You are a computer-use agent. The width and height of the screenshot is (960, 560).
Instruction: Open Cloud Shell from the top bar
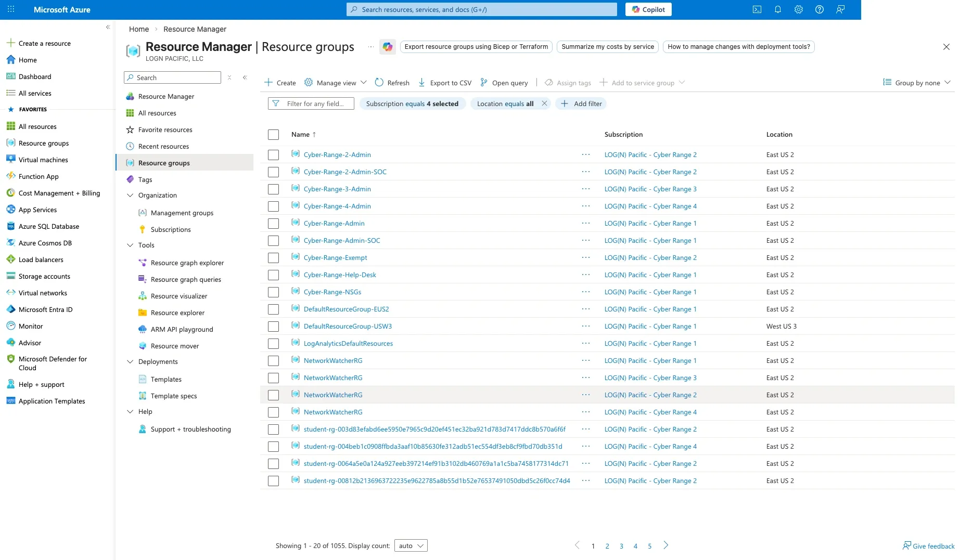point(757,9)
